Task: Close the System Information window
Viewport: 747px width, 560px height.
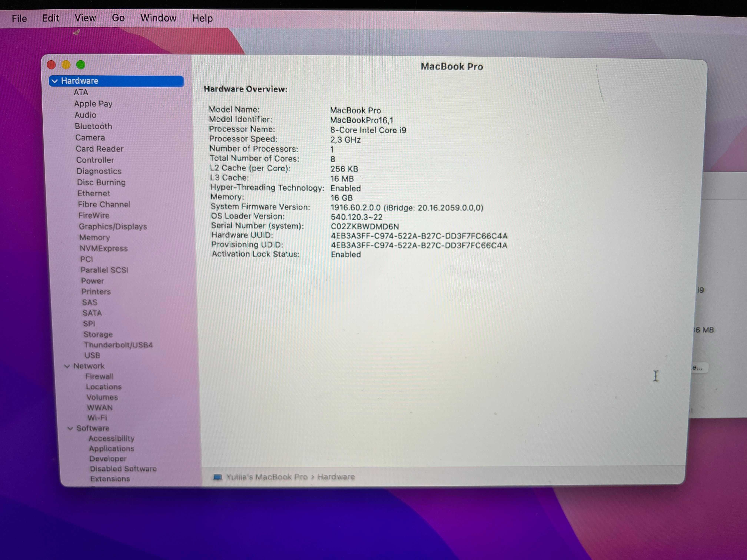Action: pyautogui.click(x=51, y=64)
